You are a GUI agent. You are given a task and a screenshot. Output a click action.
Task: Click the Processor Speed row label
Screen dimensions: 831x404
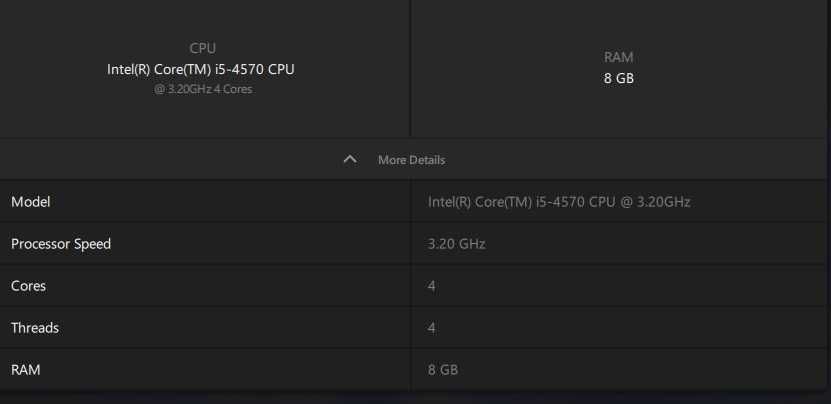(x=61, y=244)
